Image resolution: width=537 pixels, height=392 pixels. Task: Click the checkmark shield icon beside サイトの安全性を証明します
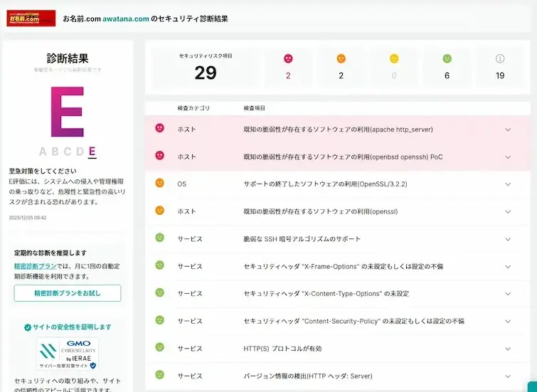28,327
